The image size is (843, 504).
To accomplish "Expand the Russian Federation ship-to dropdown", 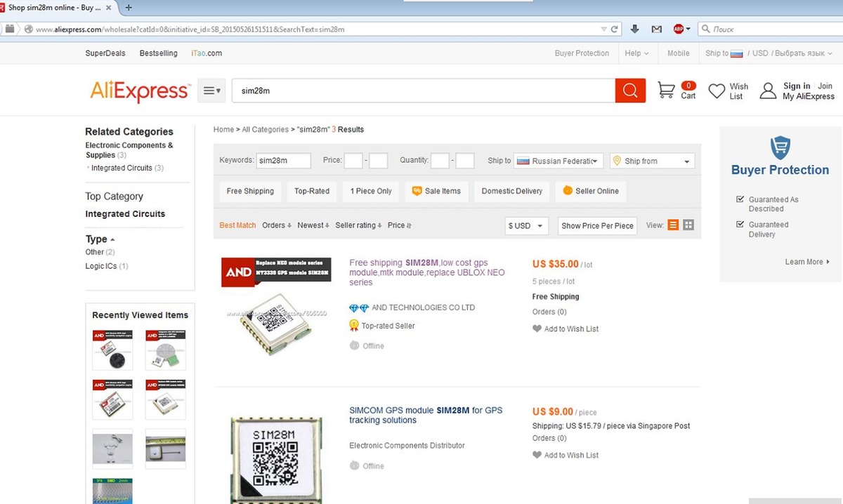I will [558, 161].
